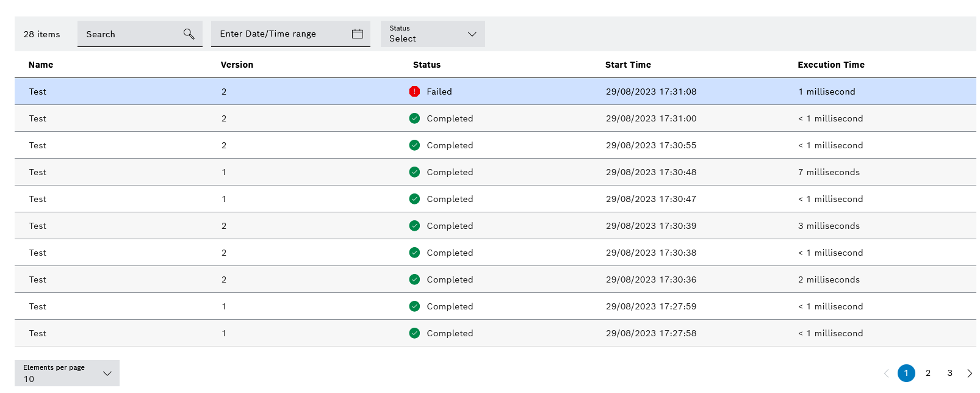Sort by the Version column header
This screenshot has height=393, width=980.
coord(237,65)
